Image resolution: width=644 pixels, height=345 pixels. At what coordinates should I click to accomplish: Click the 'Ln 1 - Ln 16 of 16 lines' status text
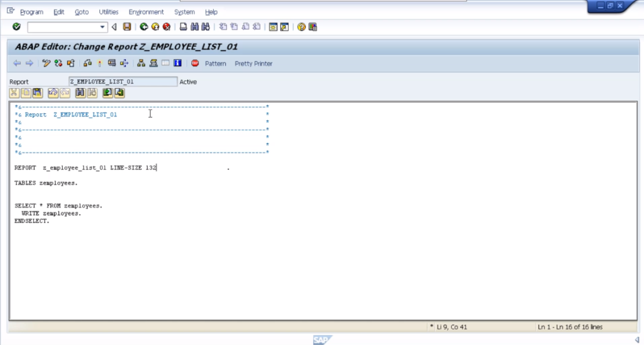pyautogui.click(x=570, y=327)
